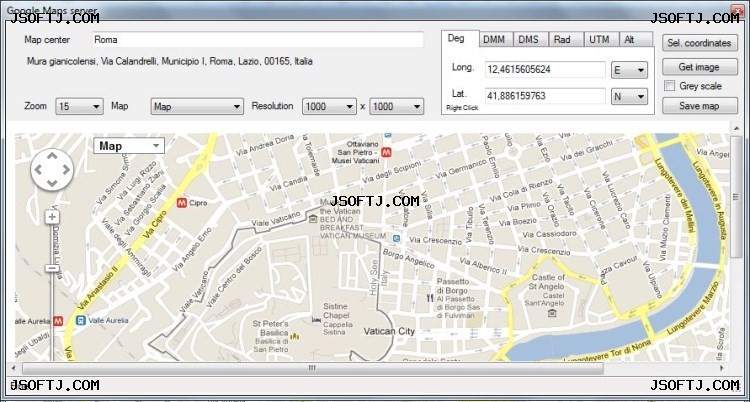The height and width of the screenshot is (402, 750).
Task: Click the Valle Aurelia metro M icon
Action: (x=58, y=321)
